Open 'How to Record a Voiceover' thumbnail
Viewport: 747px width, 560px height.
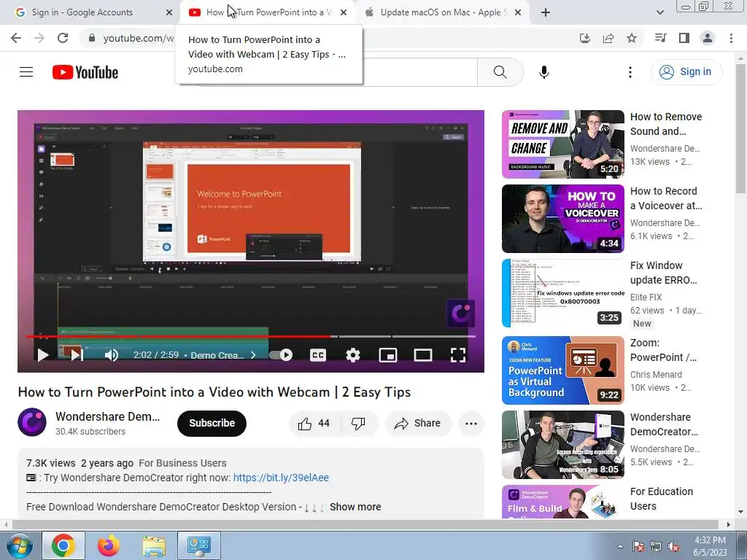562,219
